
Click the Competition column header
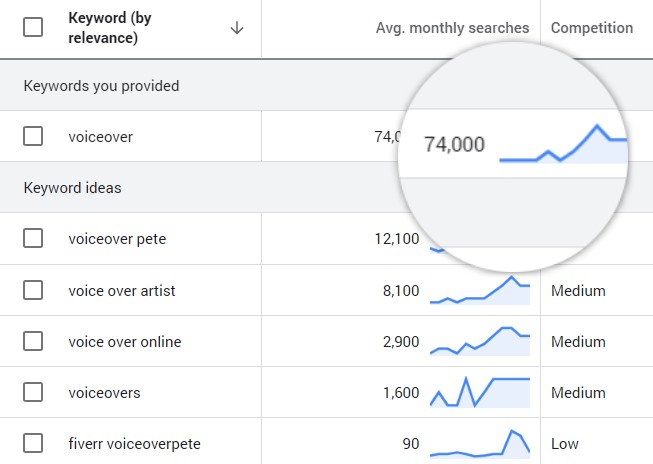(x=591, y=28)
